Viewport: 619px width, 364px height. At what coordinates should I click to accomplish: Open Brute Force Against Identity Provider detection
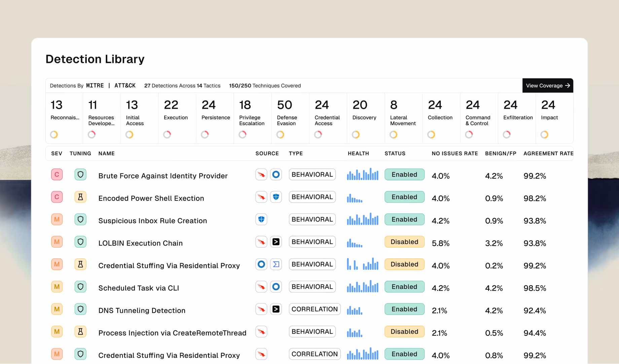tap(163, 176)
